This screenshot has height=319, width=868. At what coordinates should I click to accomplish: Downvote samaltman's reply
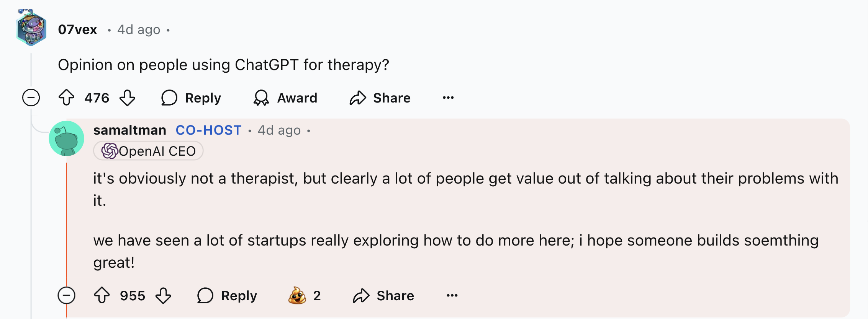[x=164, y=295]
